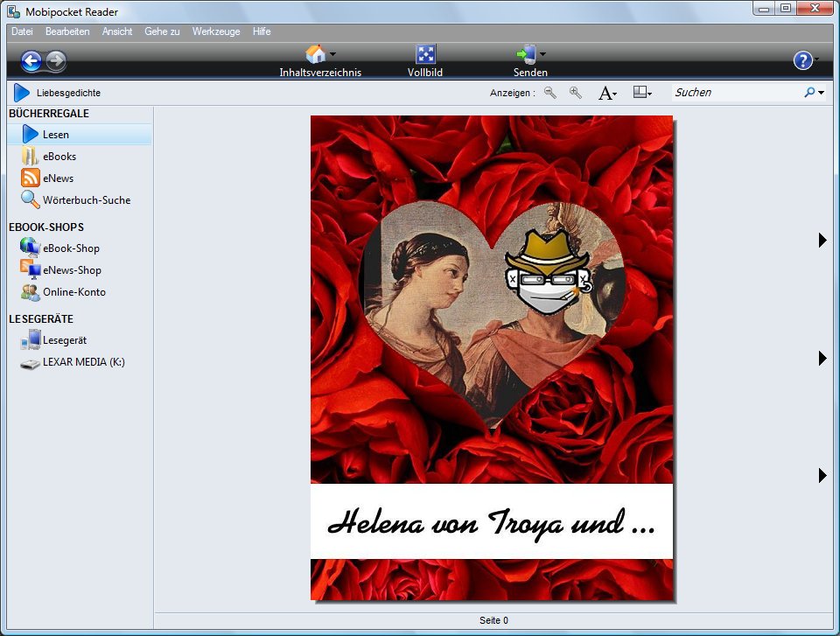
Task: Select Lesen in the sidebar
Action: coord(80,135)
